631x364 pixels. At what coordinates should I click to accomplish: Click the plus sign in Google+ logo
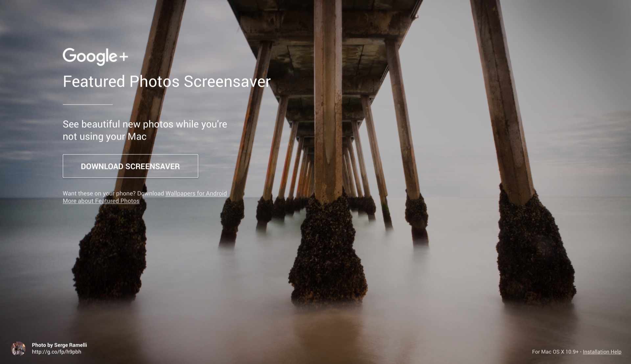click(x=124, y=57)
